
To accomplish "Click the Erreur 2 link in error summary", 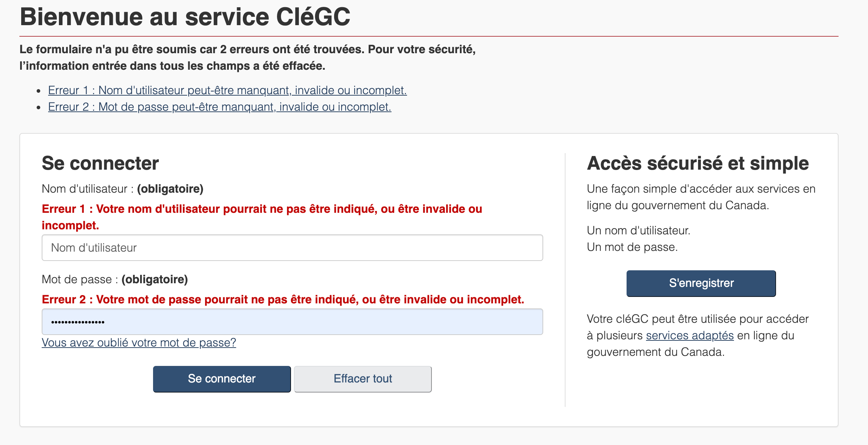I will 220,107.
